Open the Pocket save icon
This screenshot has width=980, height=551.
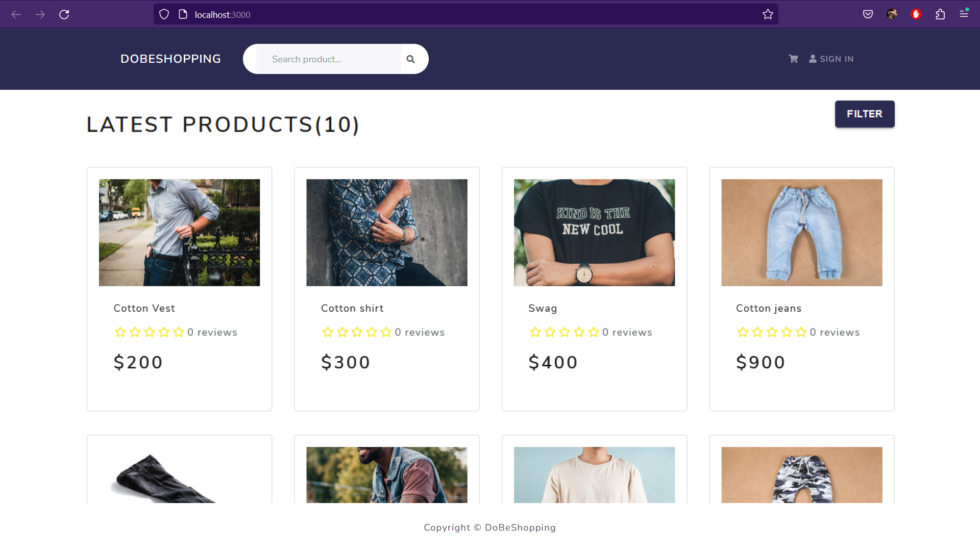coord(868,14)
